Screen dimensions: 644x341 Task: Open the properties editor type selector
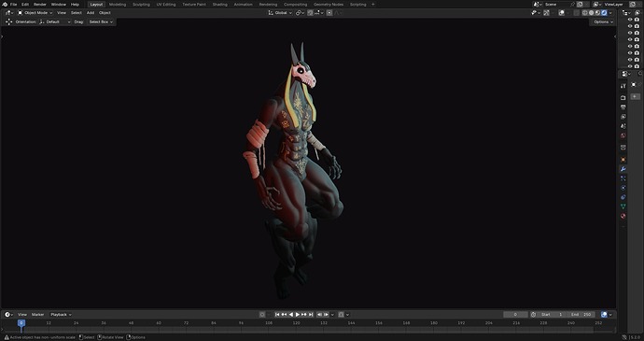pyautogui.click(x=626, y=74)
